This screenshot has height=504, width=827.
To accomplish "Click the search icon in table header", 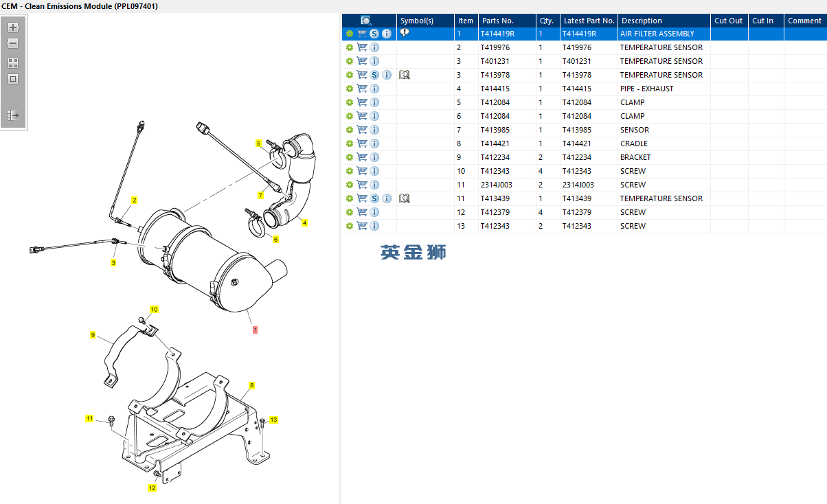I will (x=366, y=21).
